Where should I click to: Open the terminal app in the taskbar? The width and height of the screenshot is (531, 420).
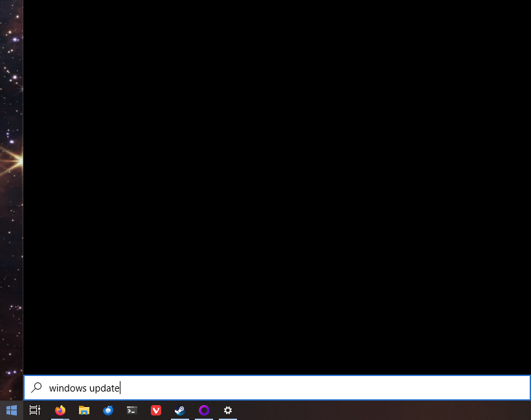131,410
